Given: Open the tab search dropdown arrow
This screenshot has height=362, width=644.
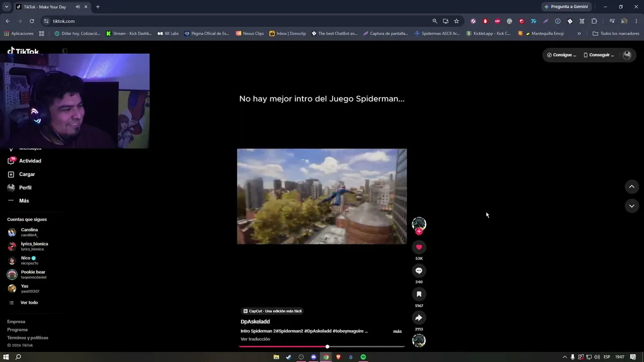Looking at the screenshot, I should [7, 7].
